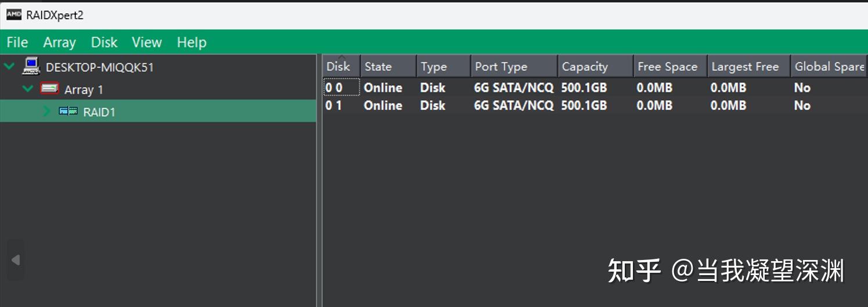Click the Global Spare column header
Viewport: 868px width, 307px height.
pyautogui.click(x=829, y=67)
